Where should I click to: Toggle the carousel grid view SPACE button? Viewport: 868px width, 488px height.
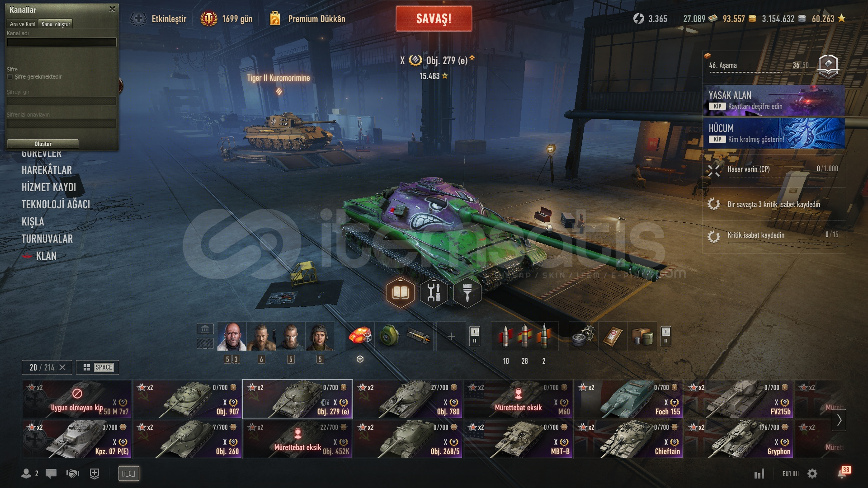pos(98,367)
